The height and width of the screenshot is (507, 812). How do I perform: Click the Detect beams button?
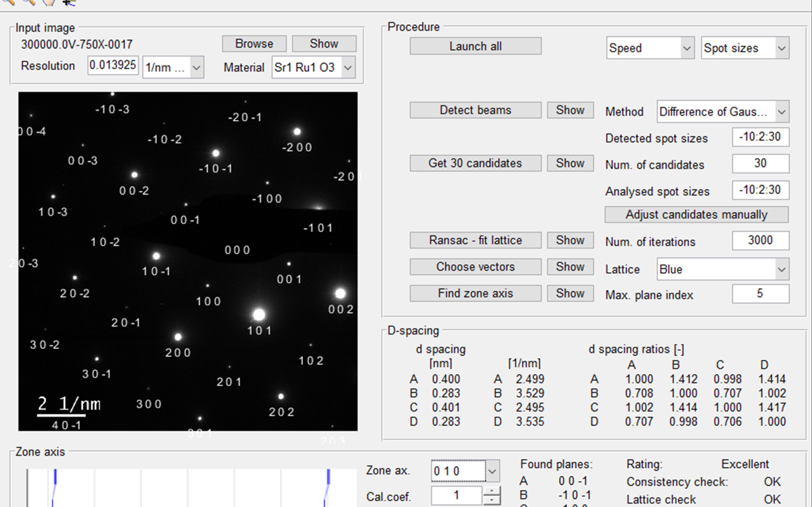click(475, 110)
